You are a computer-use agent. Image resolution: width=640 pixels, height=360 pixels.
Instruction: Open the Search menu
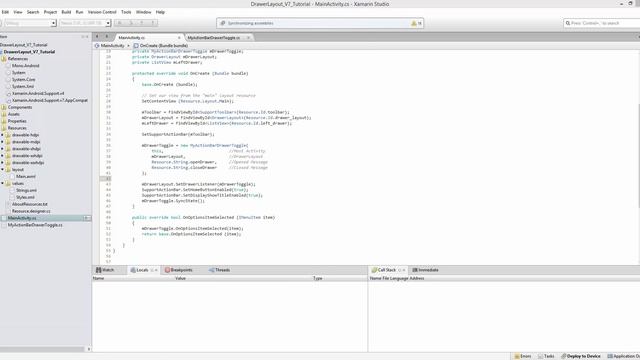[x=33, y=12]
